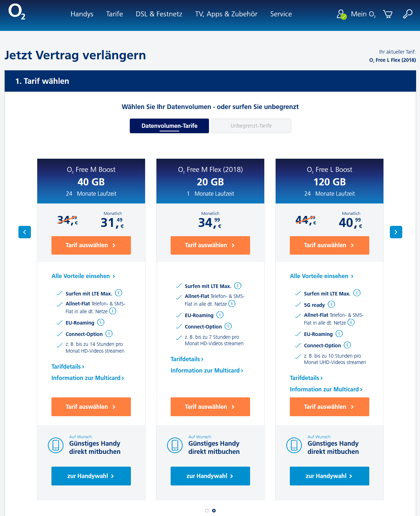The height and width of the screenshot is (516, 420).
Task: Jump to first carousel page dot
Action: 207,511
